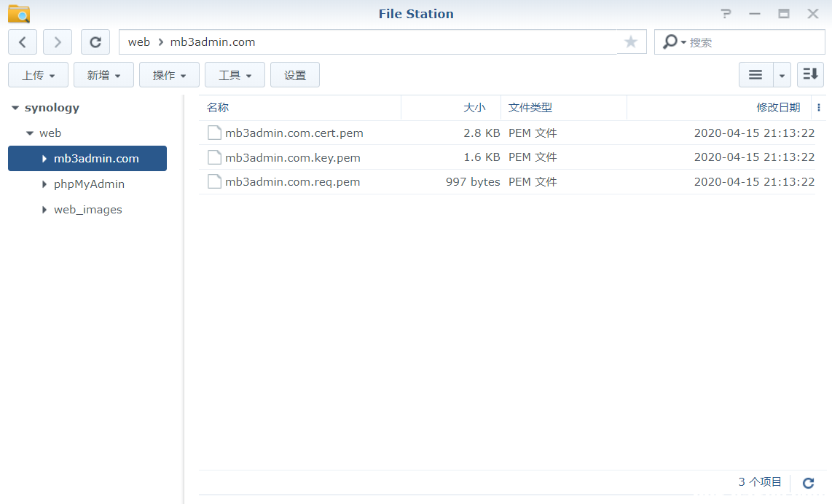Expand the phpMyAdmin tree node arrow

pos(44,184)
